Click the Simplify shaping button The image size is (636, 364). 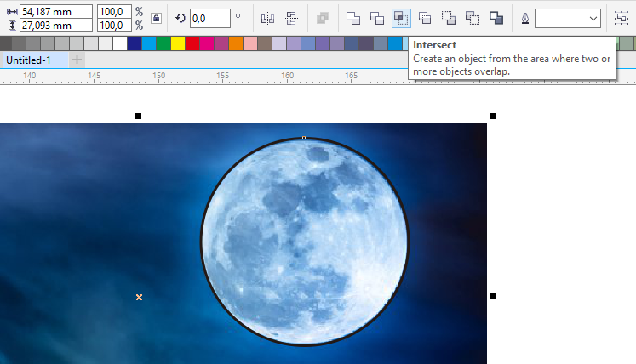pos(425,18)
